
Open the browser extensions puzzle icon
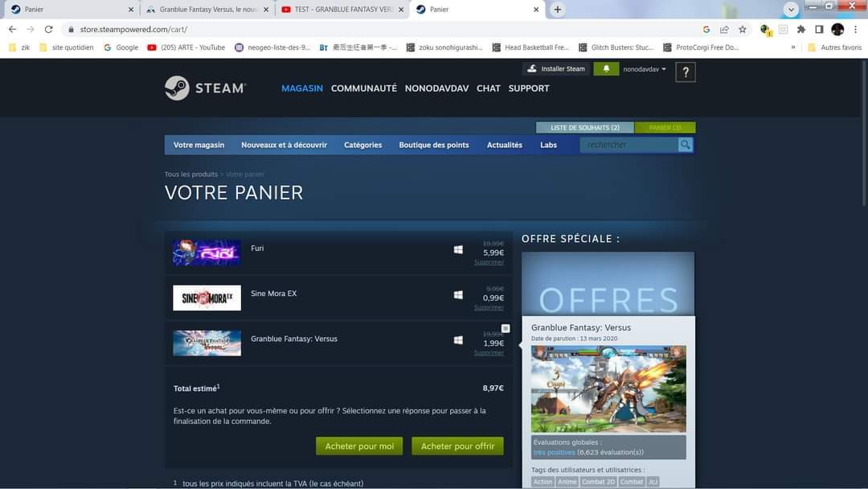pos(800,29)
